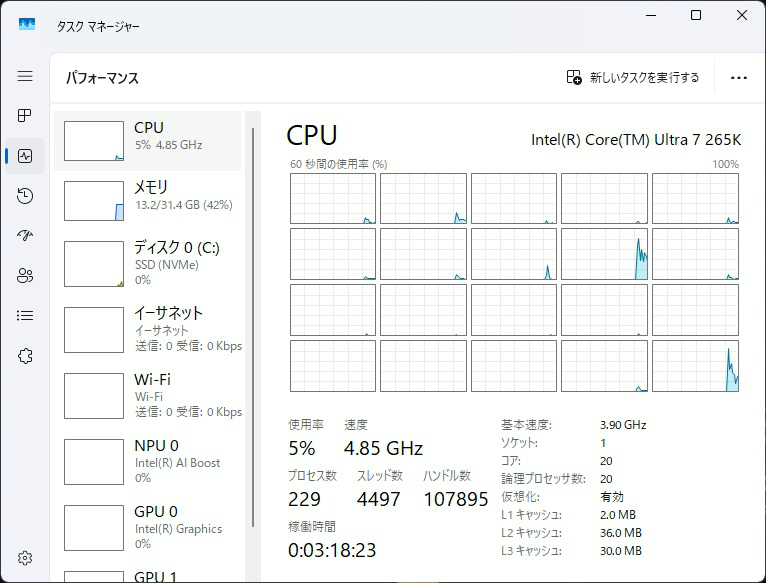
Task: Click the run new task button
Action: click(633, 78)
